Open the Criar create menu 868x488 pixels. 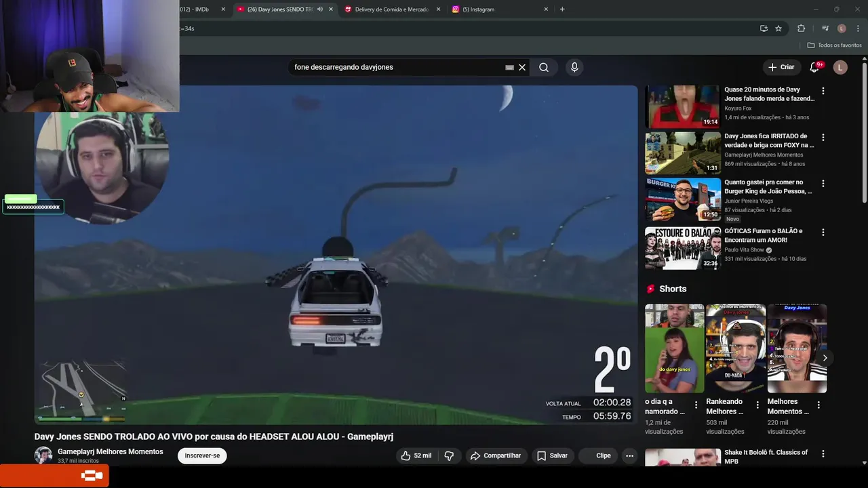pos(781,67)
